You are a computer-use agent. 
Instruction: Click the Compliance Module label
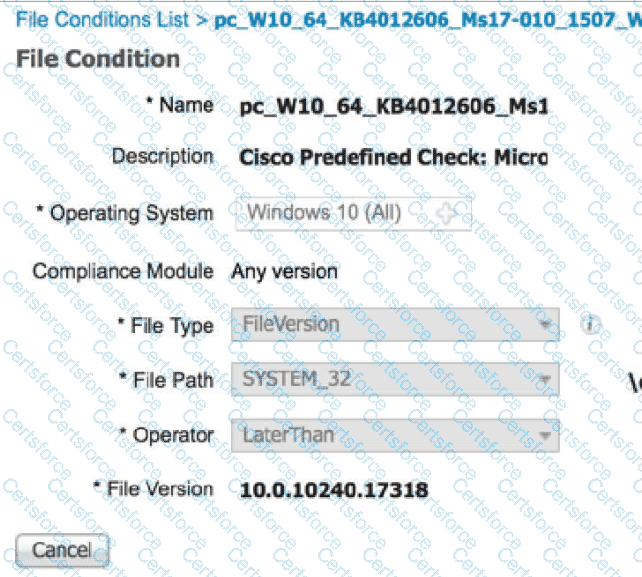(x=122, y=271)
